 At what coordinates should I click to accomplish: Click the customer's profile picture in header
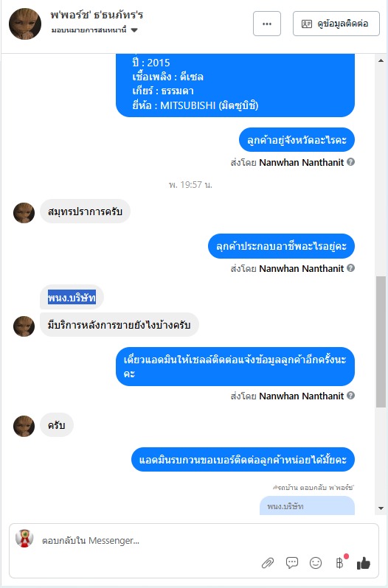tap(25, 24)
